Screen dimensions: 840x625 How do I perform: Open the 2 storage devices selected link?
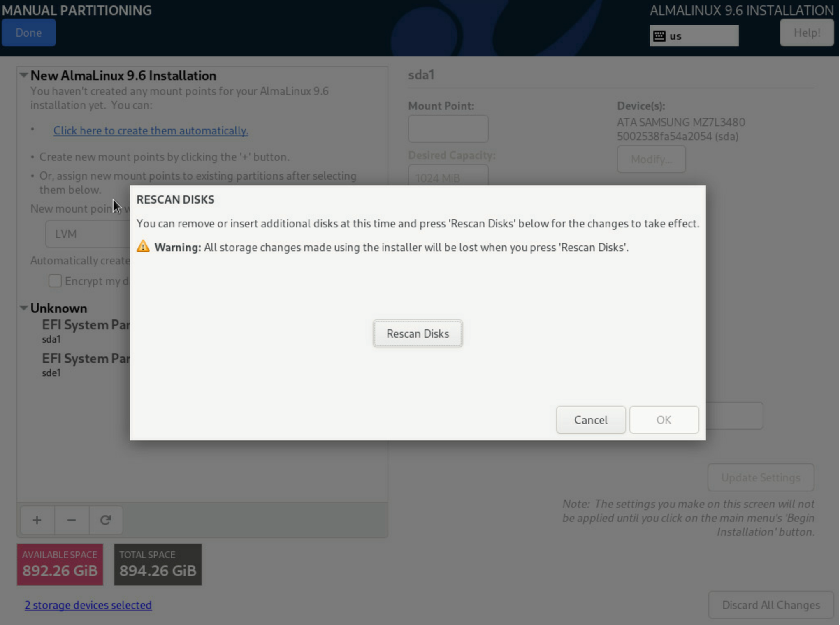88,605
